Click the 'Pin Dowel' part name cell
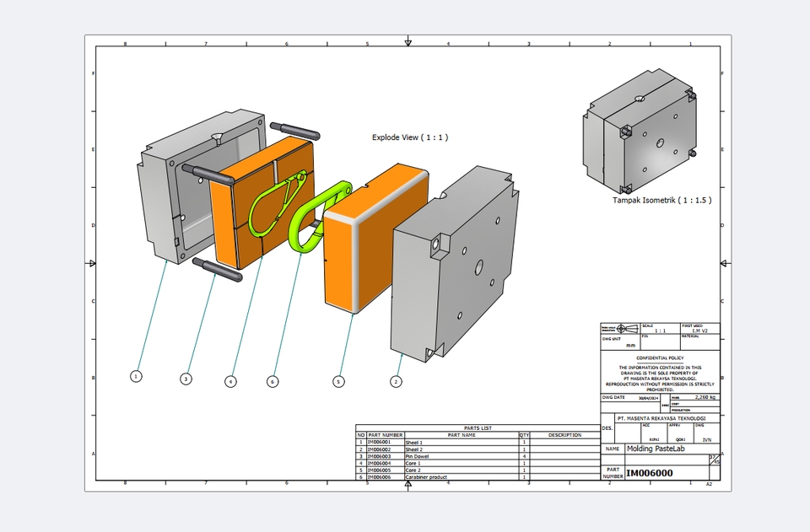Screen dimensions: 810x532 pos(462,456)
